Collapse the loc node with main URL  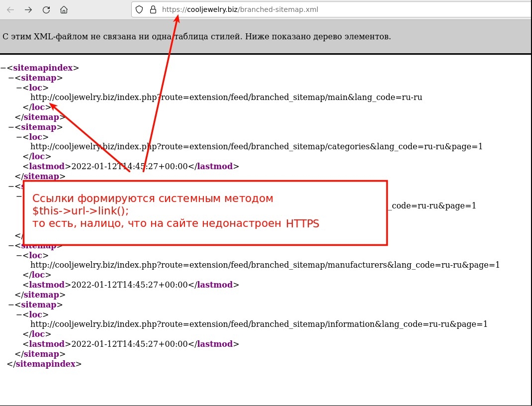click(19, 88)
